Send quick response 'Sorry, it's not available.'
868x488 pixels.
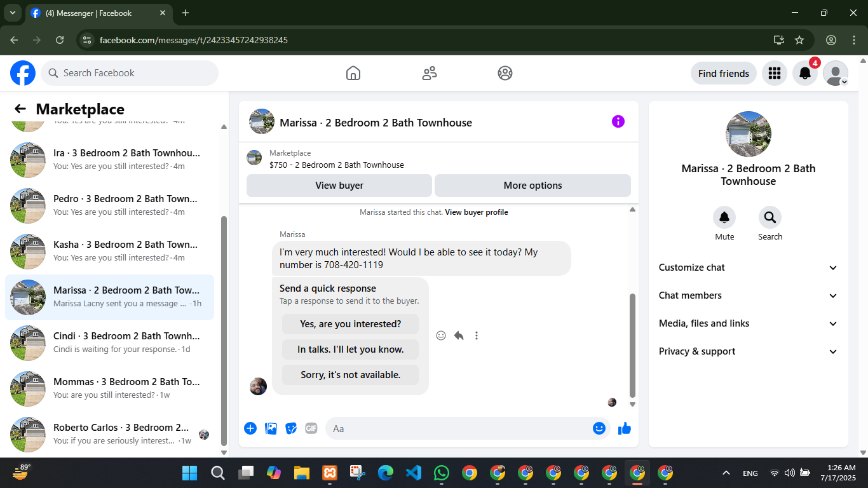click(351, 375)
